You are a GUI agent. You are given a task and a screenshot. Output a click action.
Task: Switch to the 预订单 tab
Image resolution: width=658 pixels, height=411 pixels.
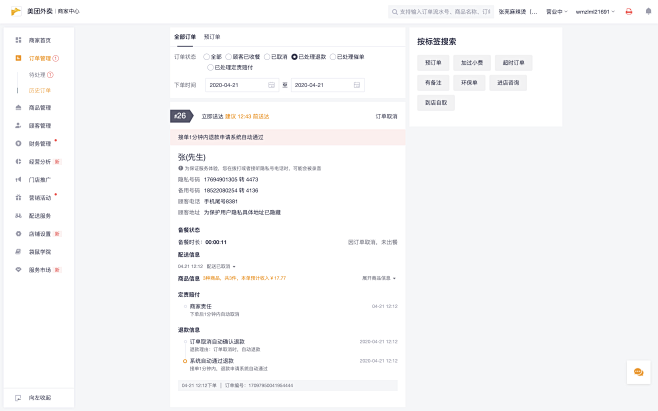pos(212,35)
